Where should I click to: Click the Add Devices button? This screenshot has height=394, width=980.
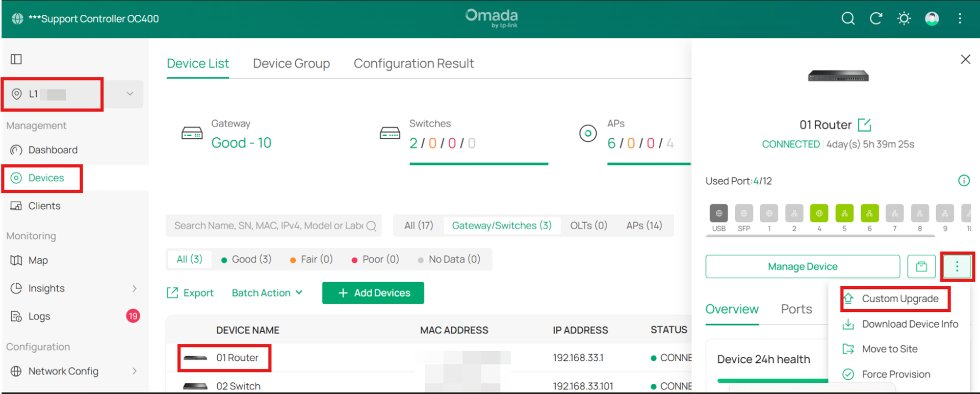[373, 293]
